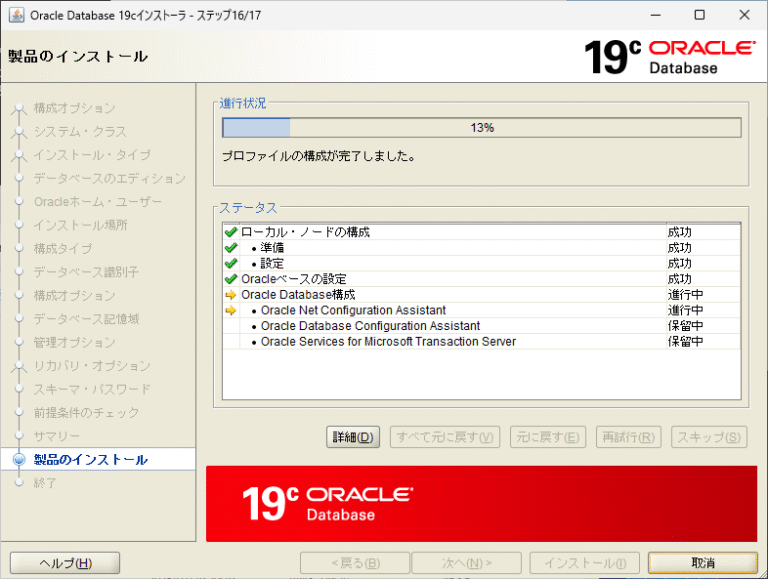Click the すべて元に戻す(V) button
The height and width of the screenshot is (579, 768).
click(x=445, y=437)
